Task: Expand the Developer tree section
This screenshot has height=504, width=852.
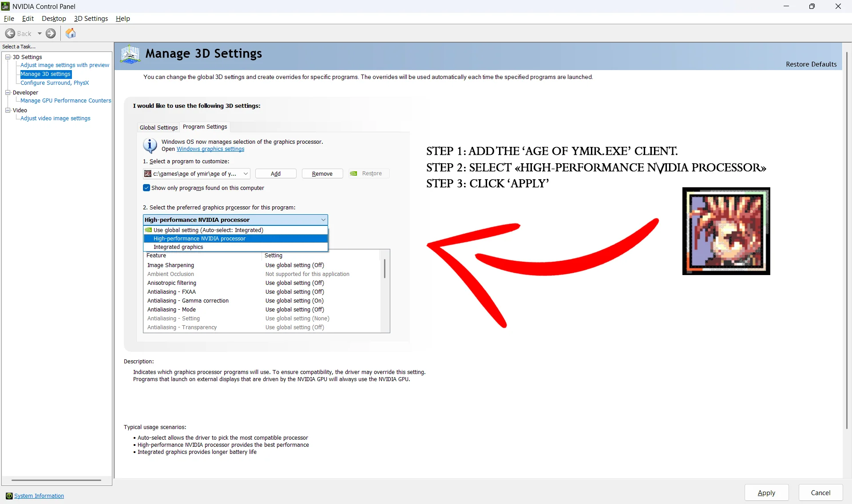Action: coord(8,92)
